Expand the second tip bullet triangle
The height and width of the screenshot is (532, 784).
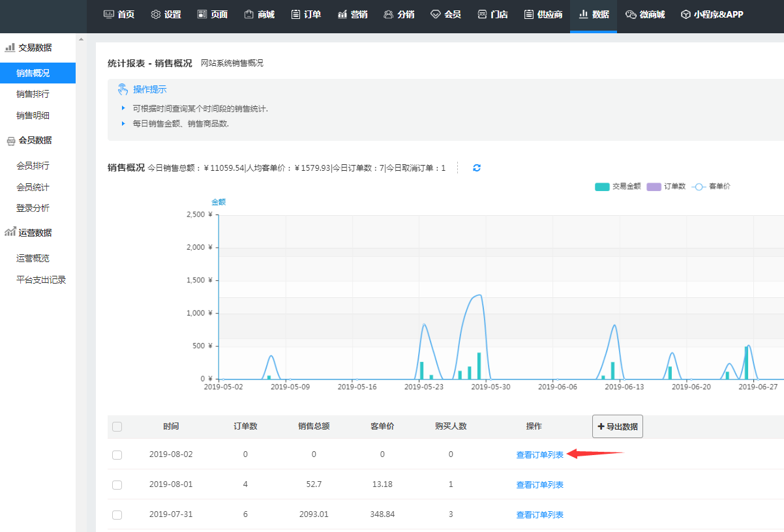tap(123, 123)
